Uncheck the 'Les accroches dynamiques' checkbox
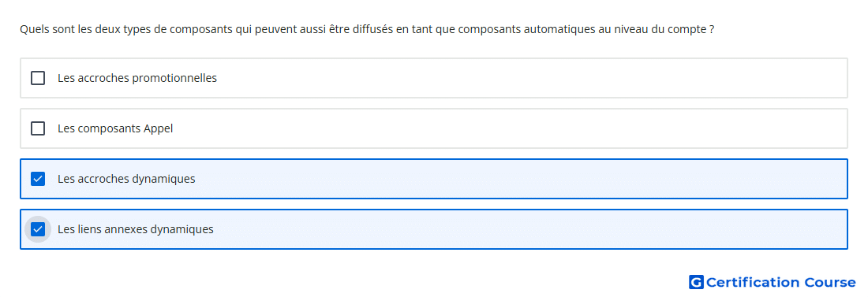Screen dimensions: 868x297 point(38,179)
